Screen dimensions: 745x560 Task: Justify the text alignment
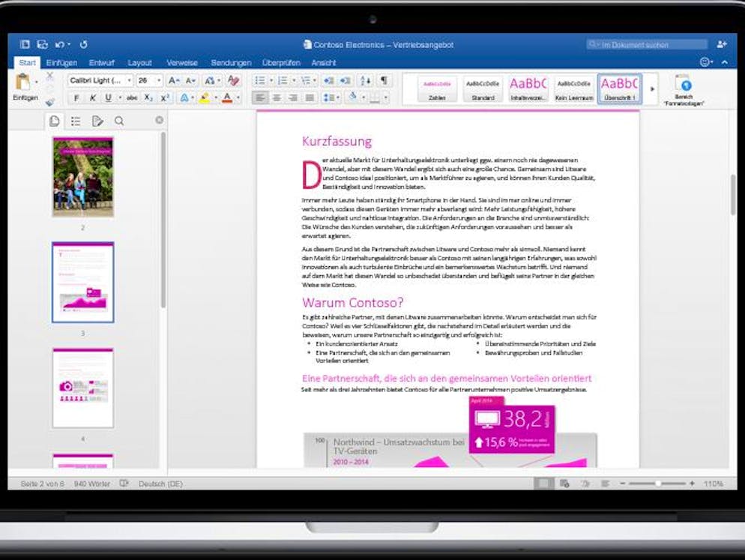point(310,98)
